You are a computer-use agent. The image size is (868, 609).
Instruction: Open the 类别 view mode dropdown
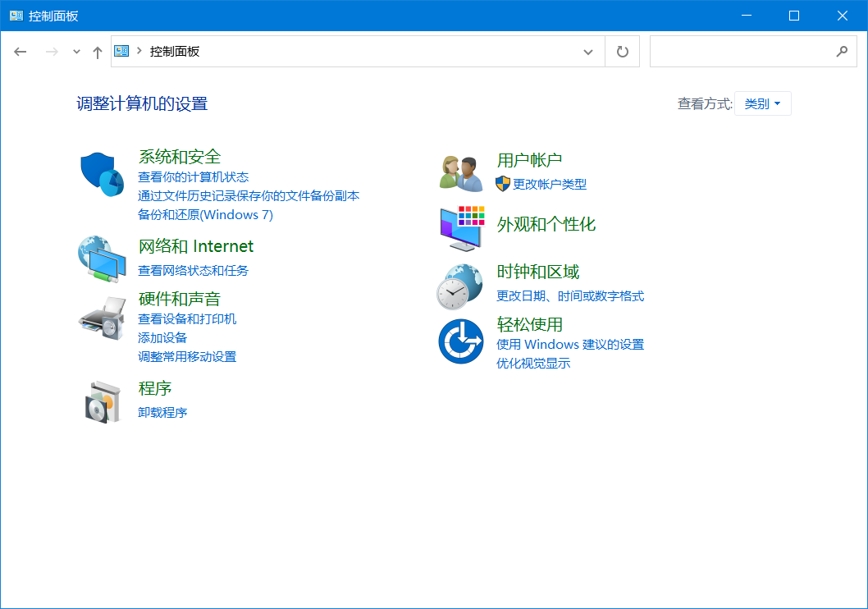point(762,103)
